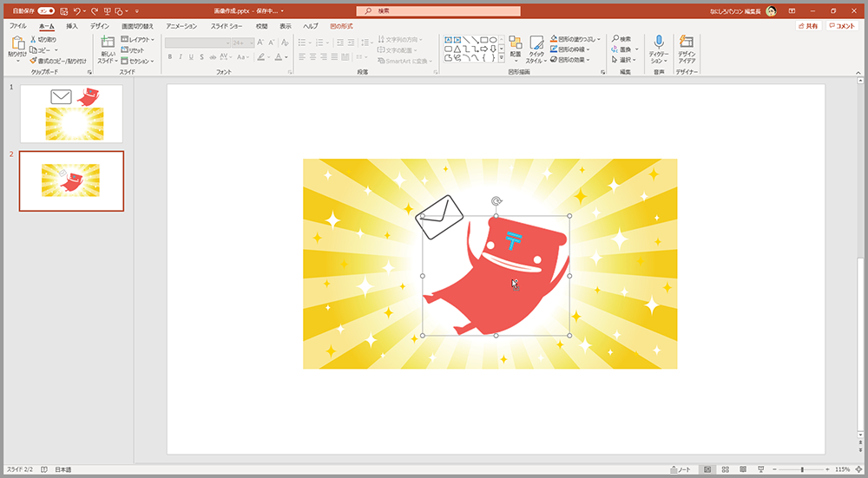Click the clear formatting icon
Image resolution: width=868 pixels, height=478 pixels.
[x=285, y=43]
